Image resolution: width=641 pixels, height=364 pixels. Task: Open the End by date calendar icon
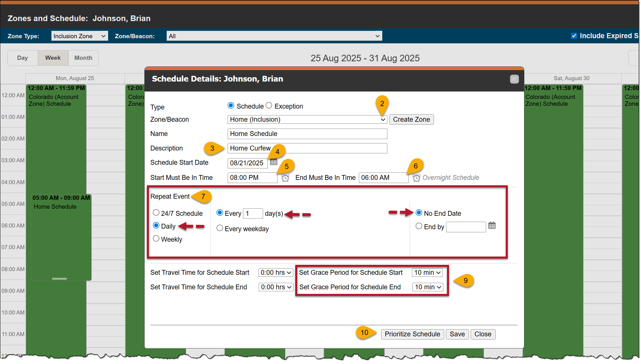[492, 226]
